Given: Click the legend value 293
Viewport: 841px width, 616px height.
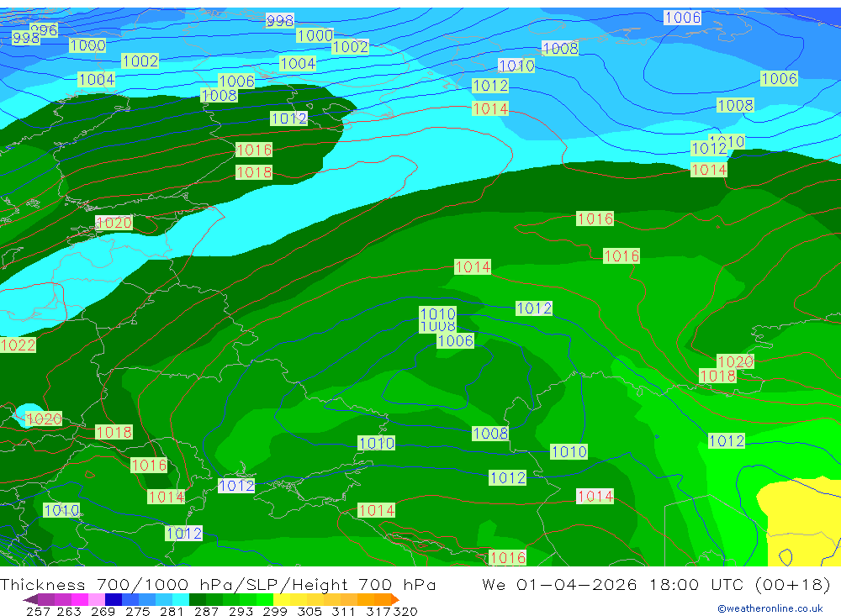Looking at the screenshot, I should click(241, 611).
